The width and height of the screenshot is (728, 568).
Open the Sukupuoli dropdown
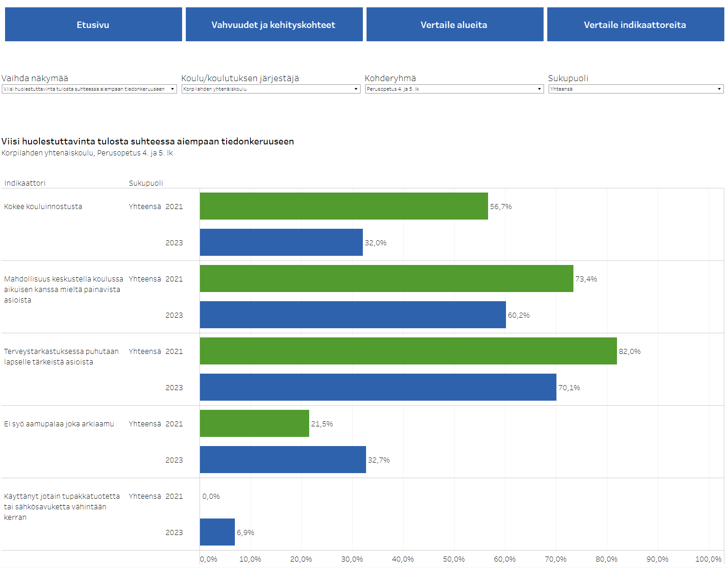[636, 89]
